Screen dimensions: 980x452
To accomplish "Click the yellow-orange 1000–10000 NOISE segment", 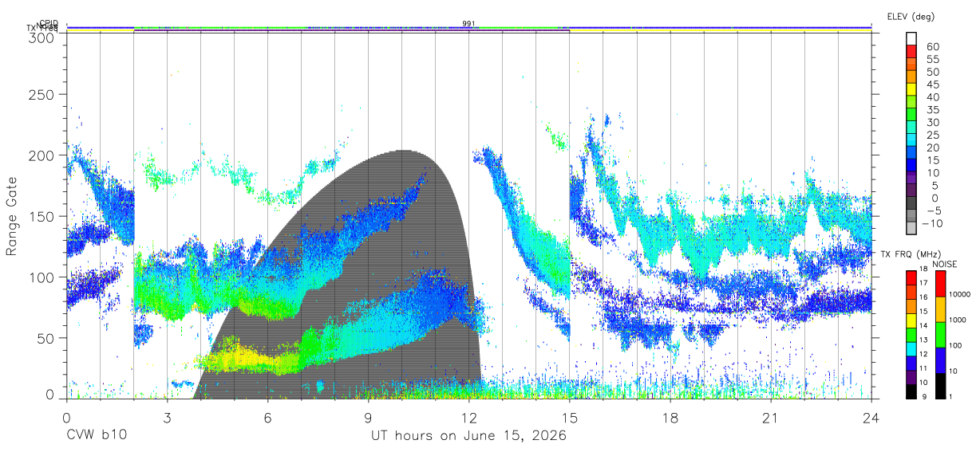I will tap(939, 309).
